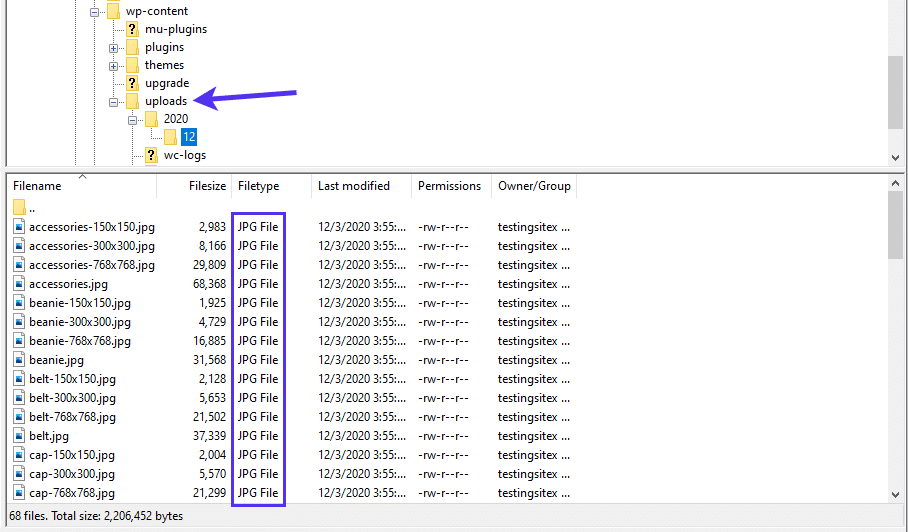Collapse the uploads folder node

click(114, 102)
